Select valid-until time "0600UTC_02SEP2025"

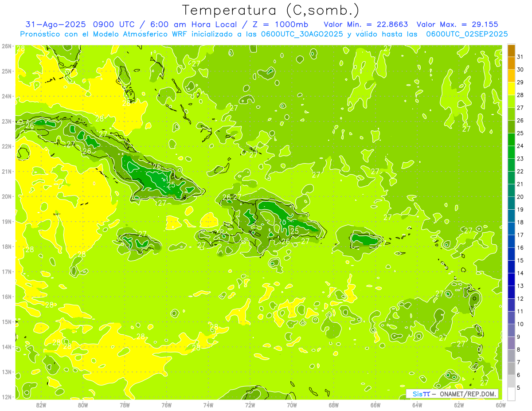pos(467,34)
